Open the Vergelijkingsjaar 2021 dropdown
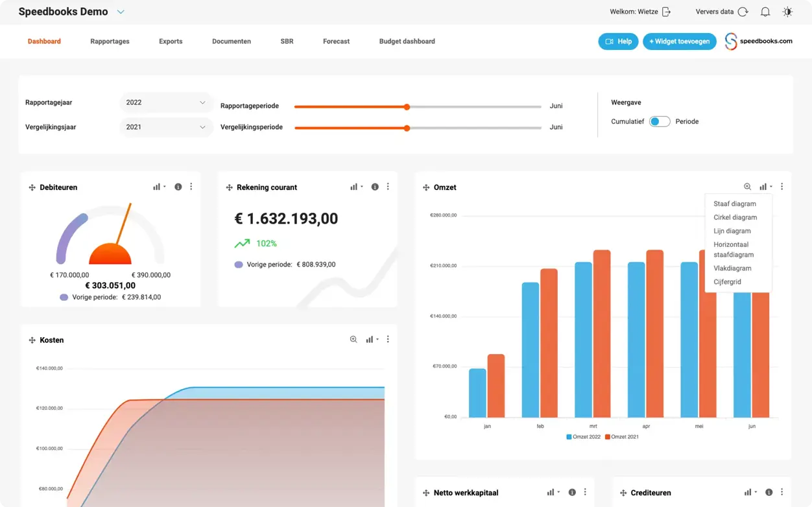 tap(166, 127)
